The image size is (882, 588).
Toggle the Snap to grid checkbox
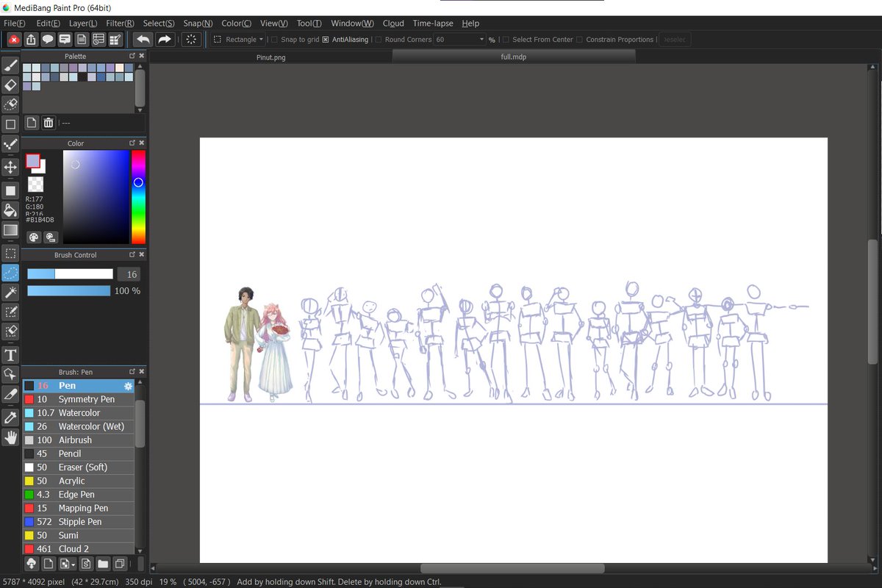274,40
